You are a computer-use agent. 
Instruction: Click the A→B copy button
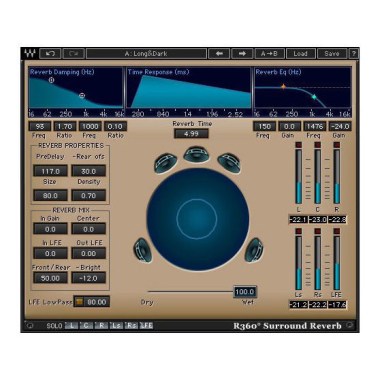pyautogui.click(x=269, y=54)
